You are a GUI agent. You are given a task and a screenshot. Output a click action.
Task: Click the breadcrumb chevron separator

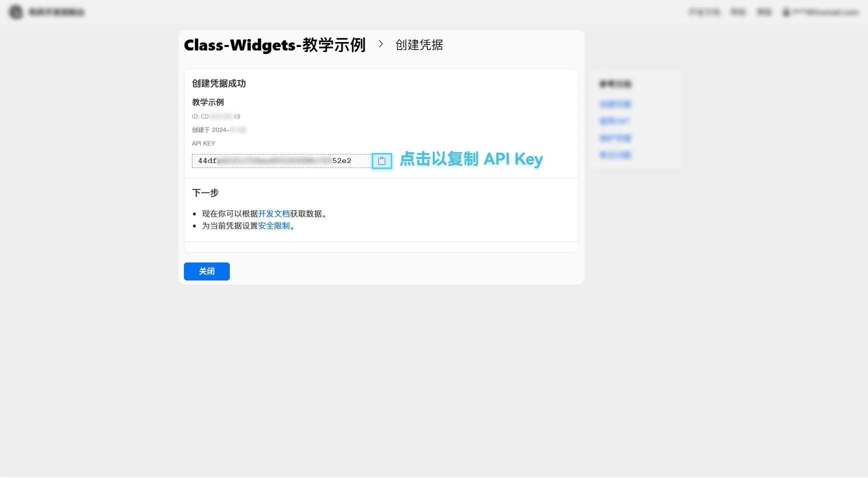coord(381,44)
